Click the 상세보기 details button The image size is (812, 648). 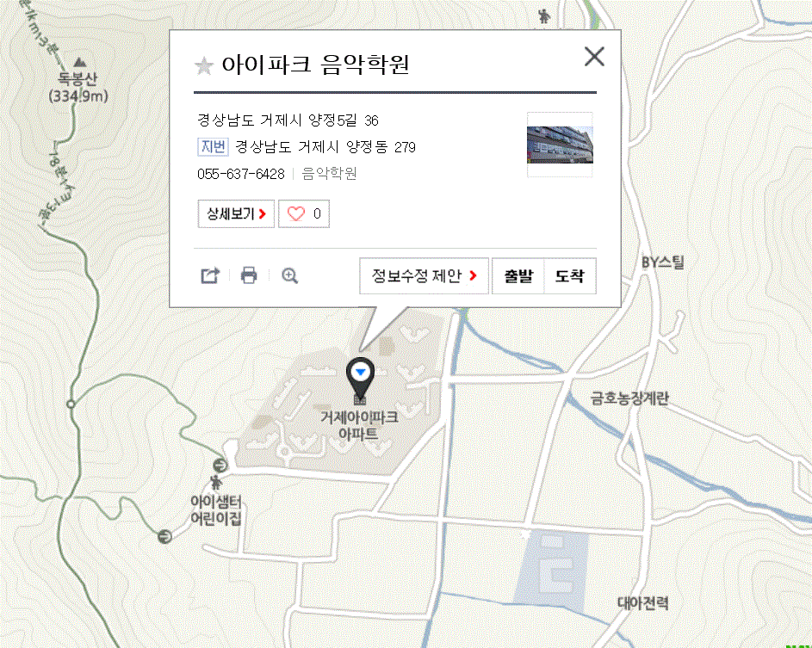coord(236,213)
